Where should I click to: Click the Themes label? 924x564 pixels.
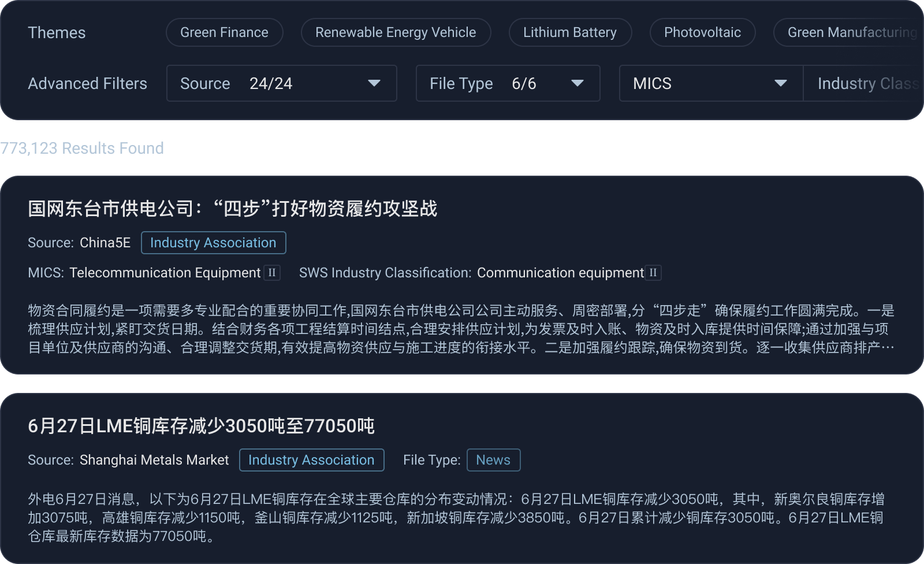[x=57, y=33]
